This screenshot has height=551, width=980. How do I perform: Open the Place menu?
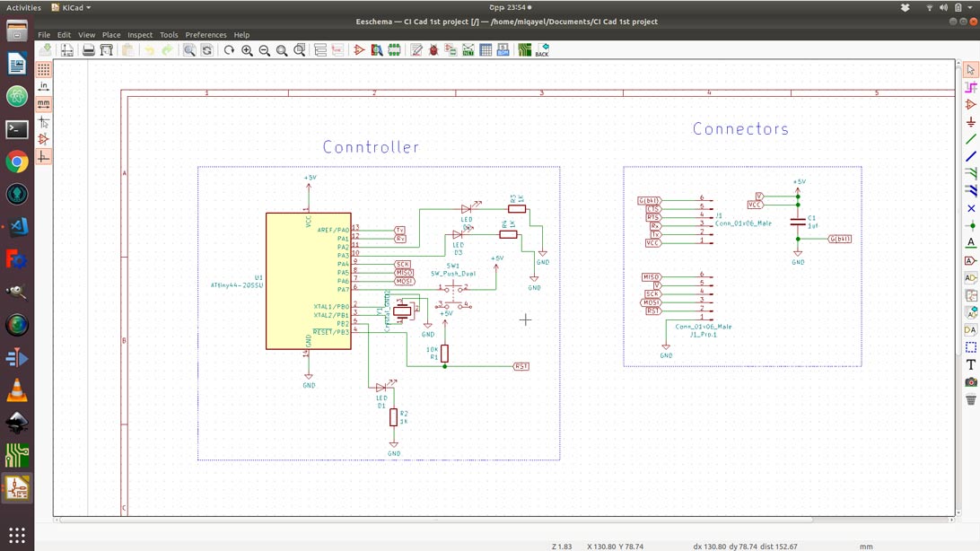pyautogui.click(x=111, y=35)
